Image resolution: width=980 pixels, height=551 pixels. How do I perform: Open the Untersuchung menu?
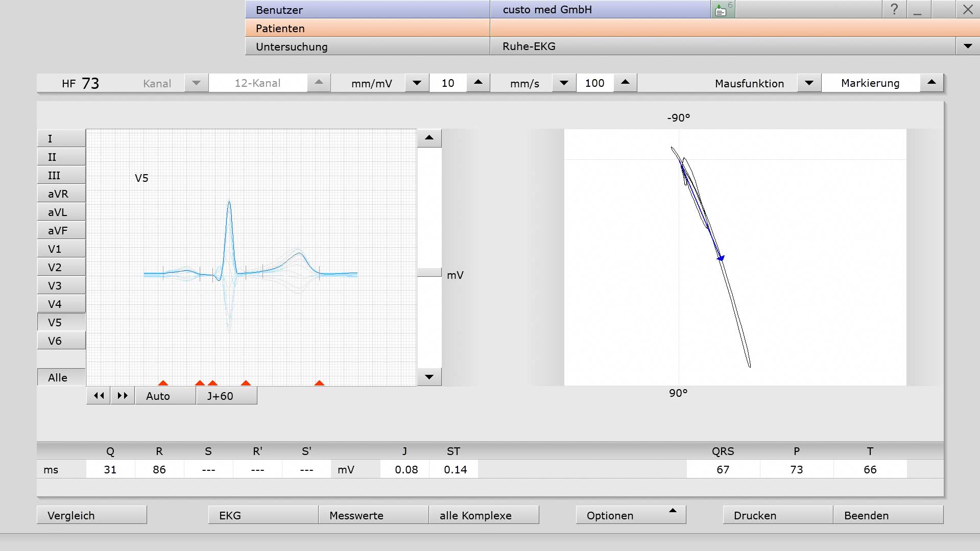click(x=368, y=46)
